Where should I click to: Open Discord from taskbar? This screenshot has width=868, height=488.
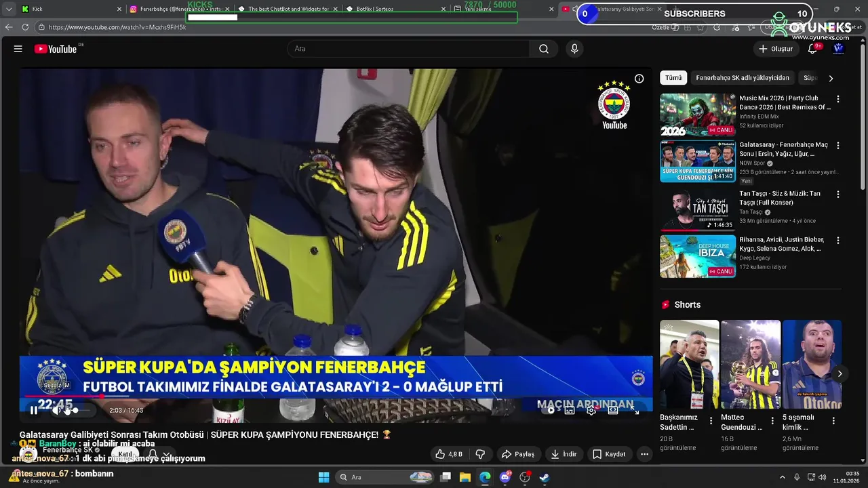pyautogui.click(x=505, y=477)
